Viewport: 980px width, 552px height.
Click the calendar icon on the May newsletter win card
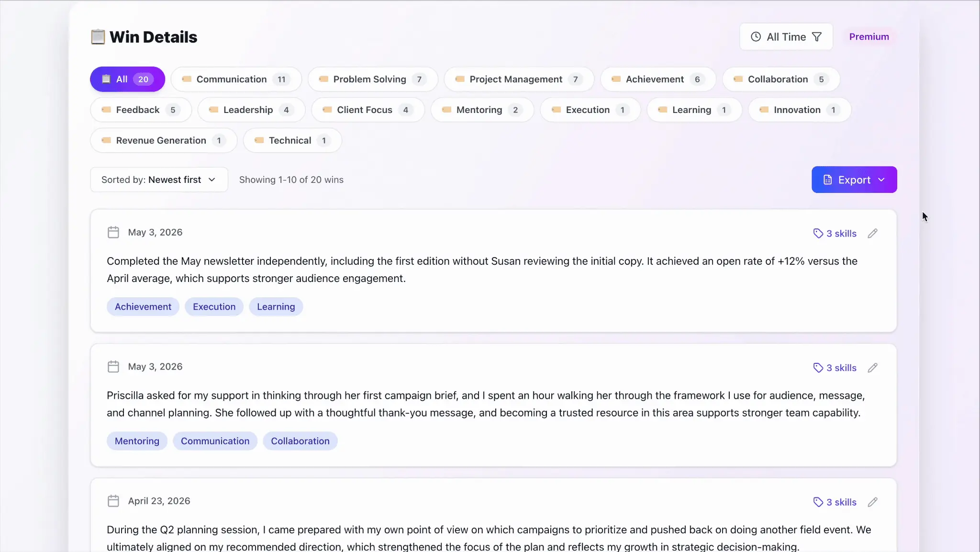pos(113,232)
